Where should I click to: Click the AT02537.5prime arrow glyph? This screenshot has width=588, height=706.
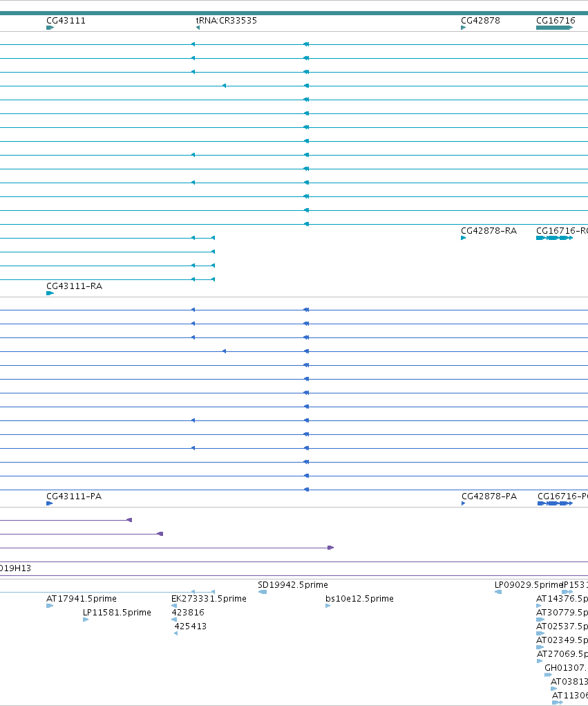pyautogui.click(x=540, y=634)
